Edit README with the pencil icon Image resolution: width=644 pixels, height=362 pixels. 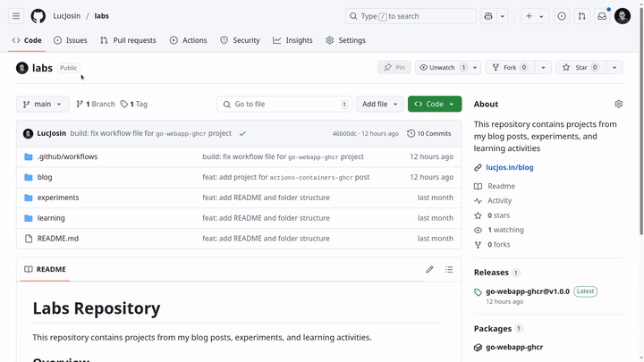point(429,269)
